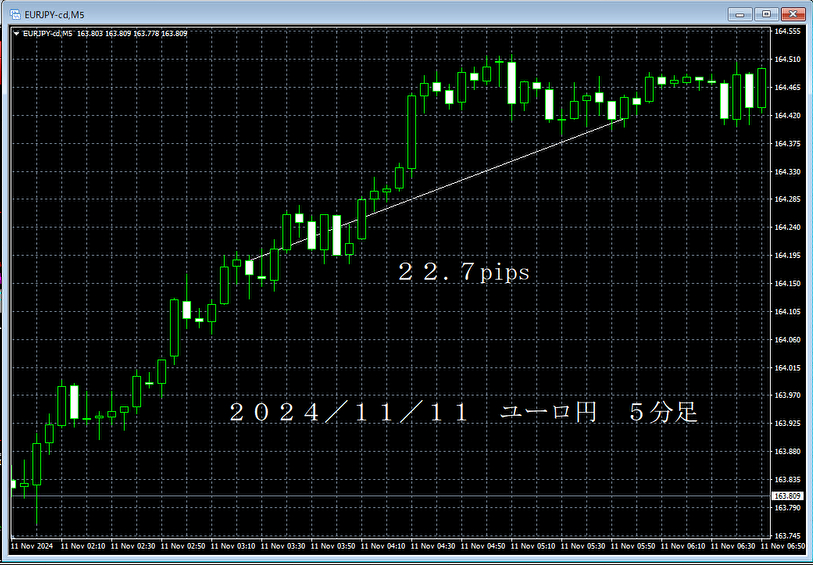Click the current price tag 163.809
This screenshot has height=565, width=813.
click(x=788, y=496)
